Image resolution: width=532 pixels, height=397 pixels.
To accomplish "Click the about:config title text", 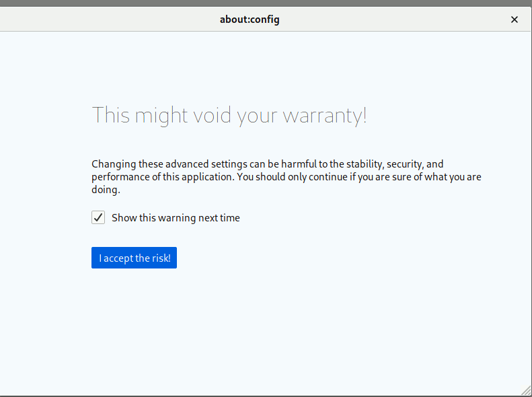I will [x=250, y=20].
